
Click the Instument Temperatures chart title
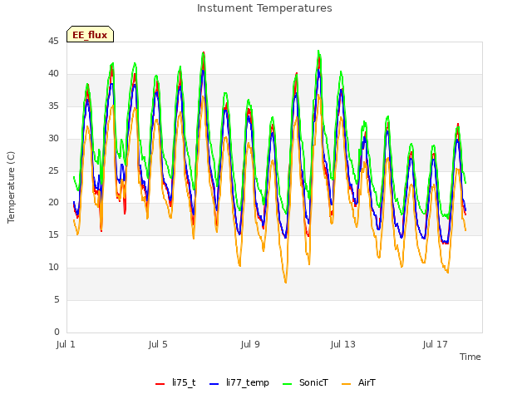264,8
